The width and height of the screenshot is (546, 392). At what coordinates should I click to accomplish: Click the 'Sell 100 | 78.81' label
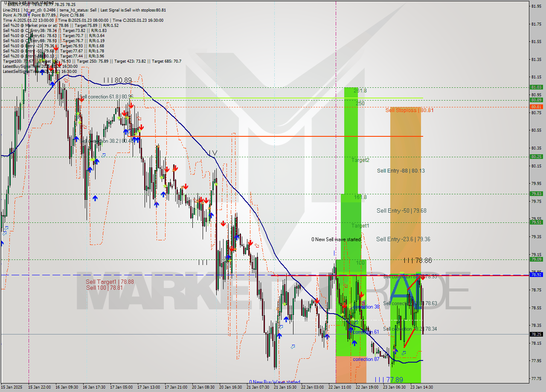click(105, 288)
